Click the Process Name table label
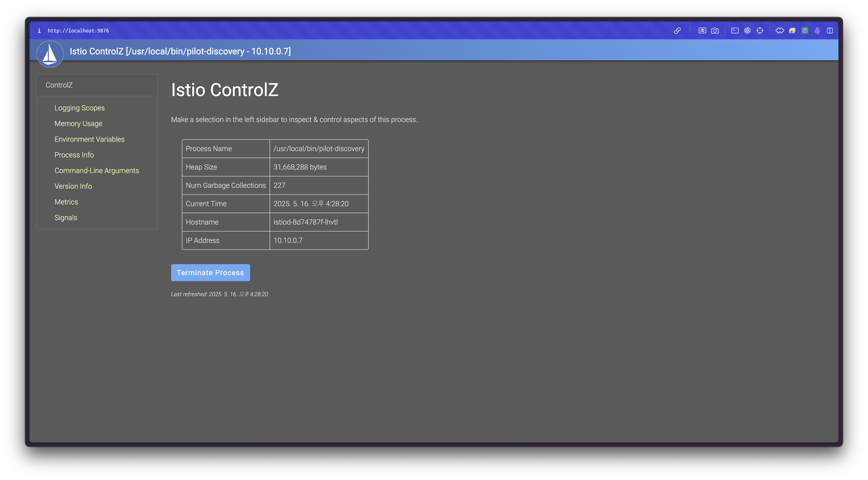Screen dimensions: 868x480 (x=208, y=149)
